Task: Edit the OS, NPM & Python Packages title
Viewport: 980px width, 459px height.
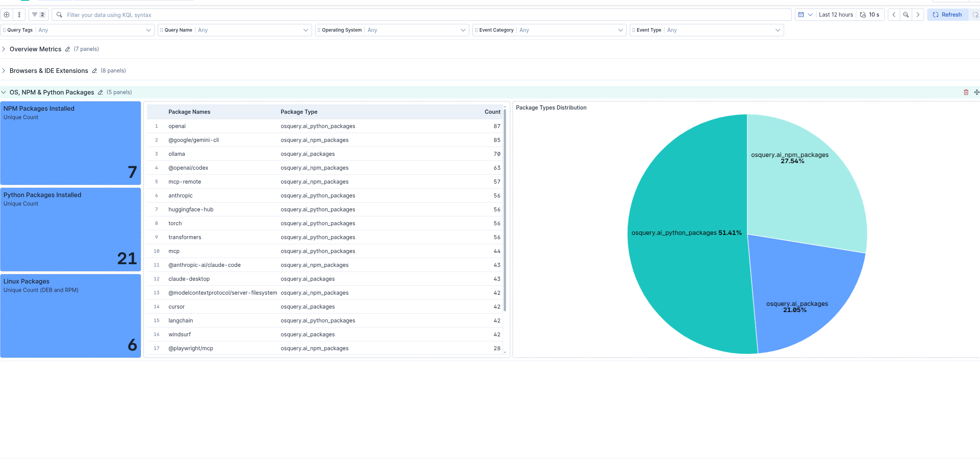Action: coord(100,92)
